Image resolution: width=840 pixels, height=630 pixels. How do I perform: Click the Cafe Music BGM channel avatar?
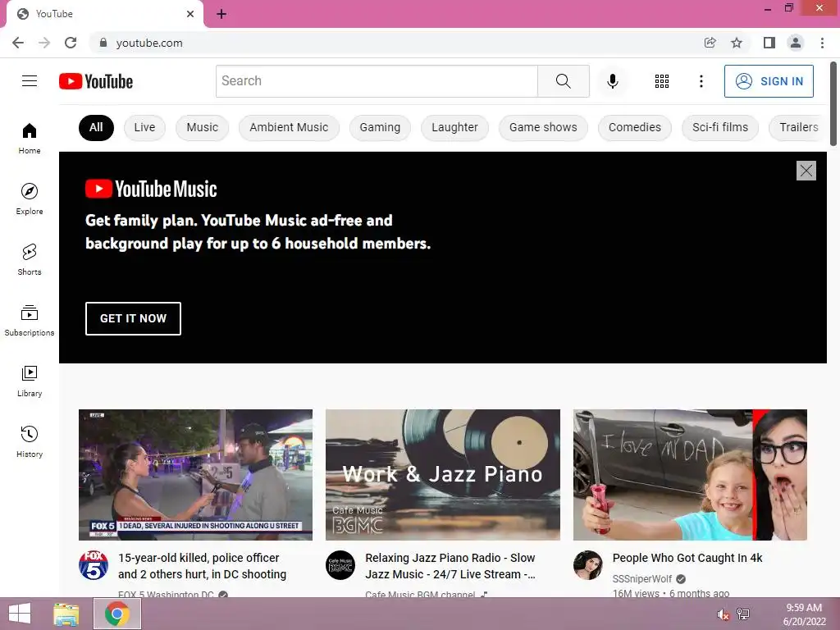point(340,564)
